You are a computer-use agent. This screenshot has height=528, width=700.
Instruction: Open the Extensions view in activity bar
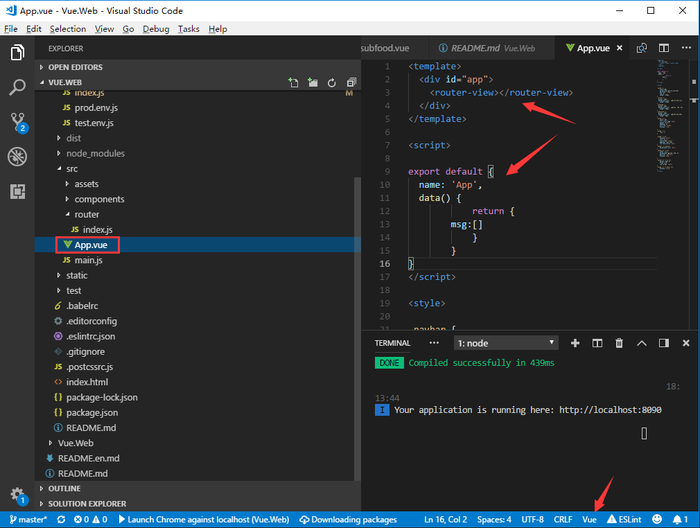pos(17,191)
